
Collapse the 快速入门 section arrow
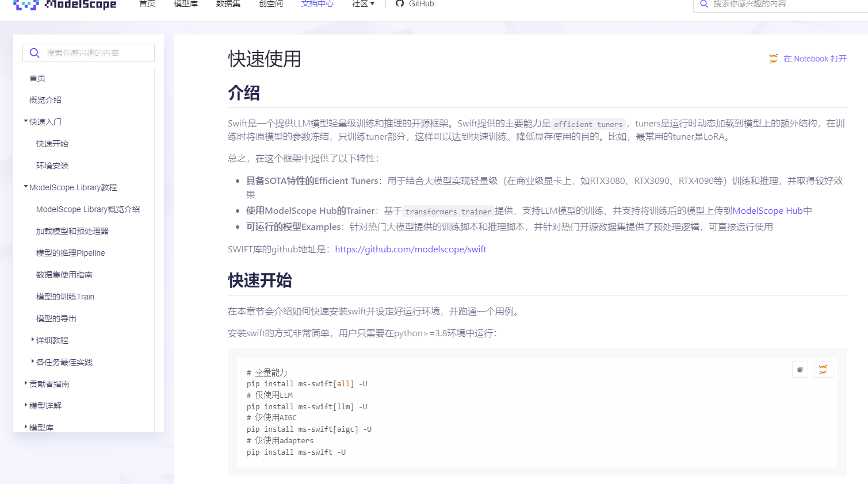26,121
